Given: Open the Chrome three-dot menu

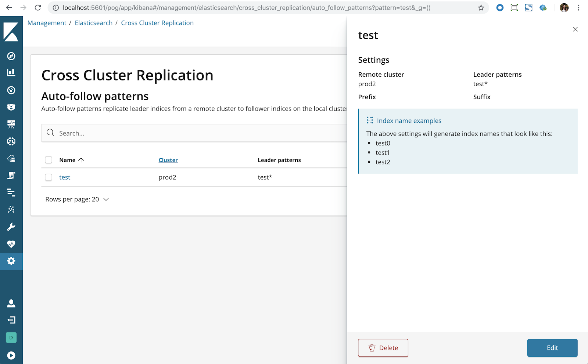Looking at the screenshot, I should [x=578, y=8].
